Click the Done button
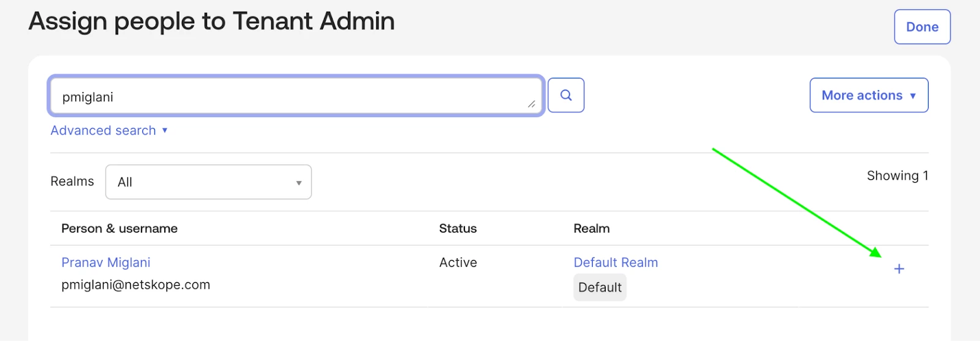This screenshot has height=341, width=980. (x=922, y=27)
